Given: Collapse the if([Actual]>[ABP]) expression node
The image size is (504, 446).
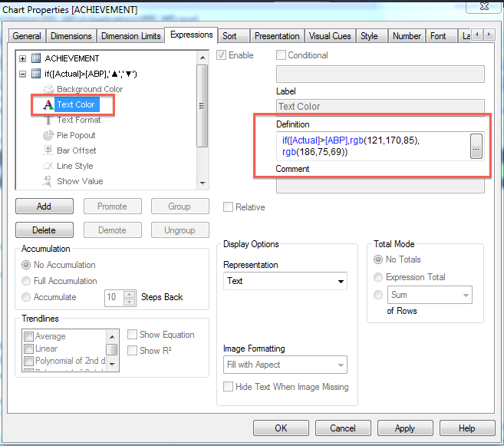Looking at the screenshot, I should (x=22, y=74).
